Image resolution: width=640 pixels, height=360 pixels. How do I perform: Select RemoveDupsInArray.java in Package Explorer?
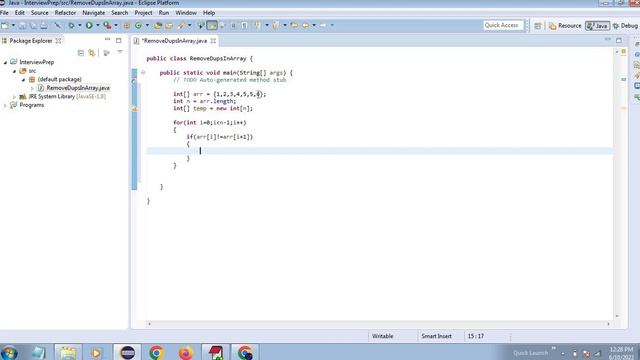(78, 88)
